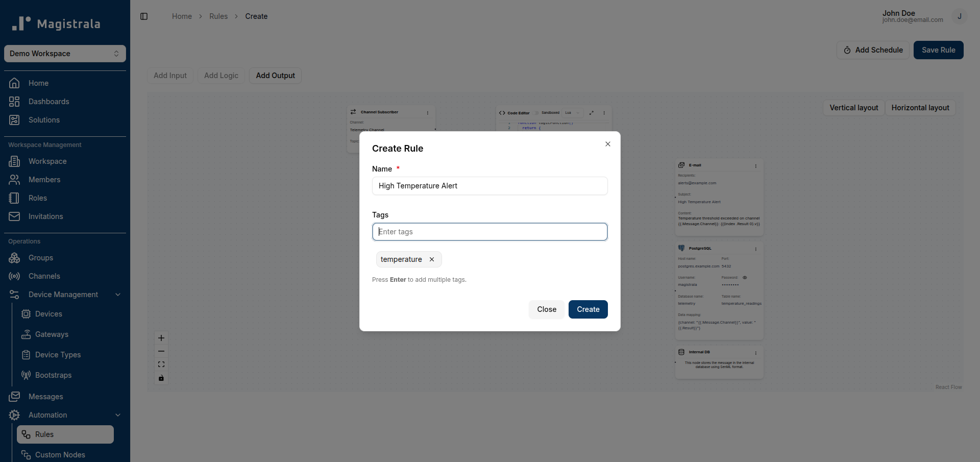Open the John Doe user avatar

[x=960, y=16]
